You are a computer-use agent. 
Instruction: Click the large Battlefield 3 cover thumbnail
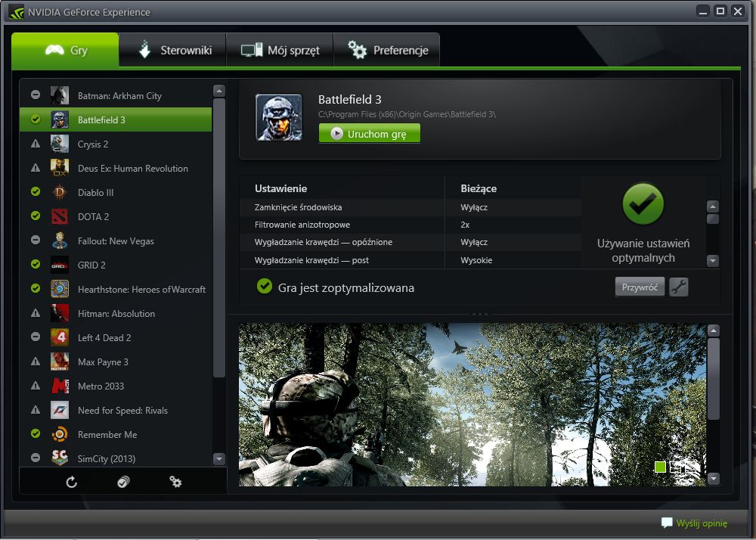pyautogui.click(x=279, y=117)
